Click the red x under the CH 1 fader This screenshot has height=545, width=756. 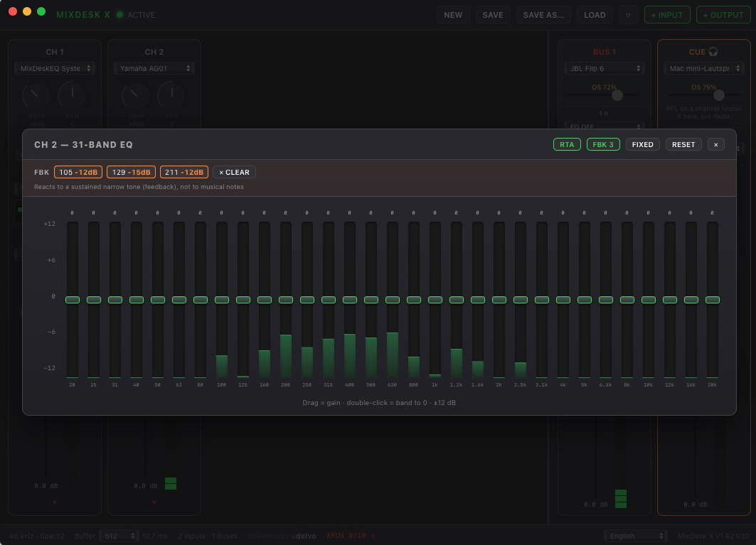tap(55, 502)
